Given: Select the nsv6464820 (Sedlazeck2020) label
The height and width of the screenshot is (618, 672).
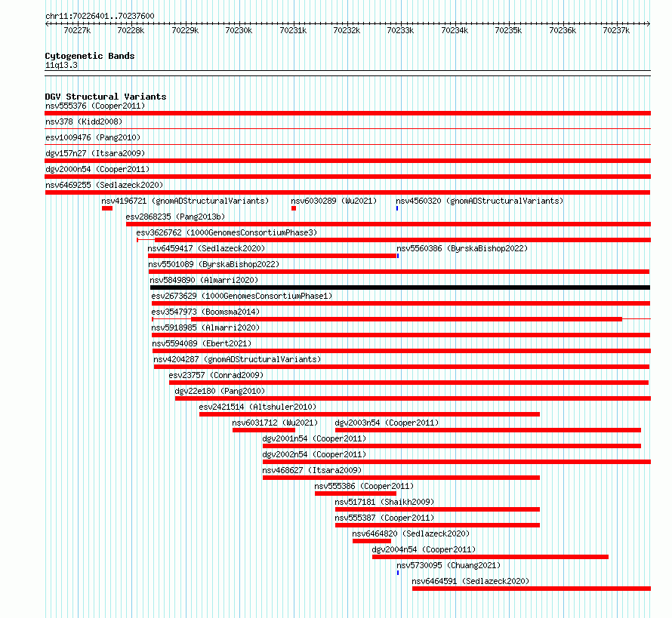Looking at the screenshot, I should click(x=411, y=533).
